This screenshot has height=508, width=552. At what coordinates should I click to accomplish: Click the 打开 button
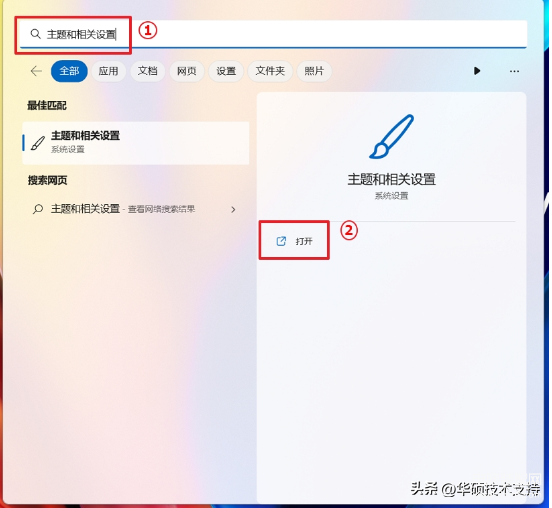[x=294, y=241]
